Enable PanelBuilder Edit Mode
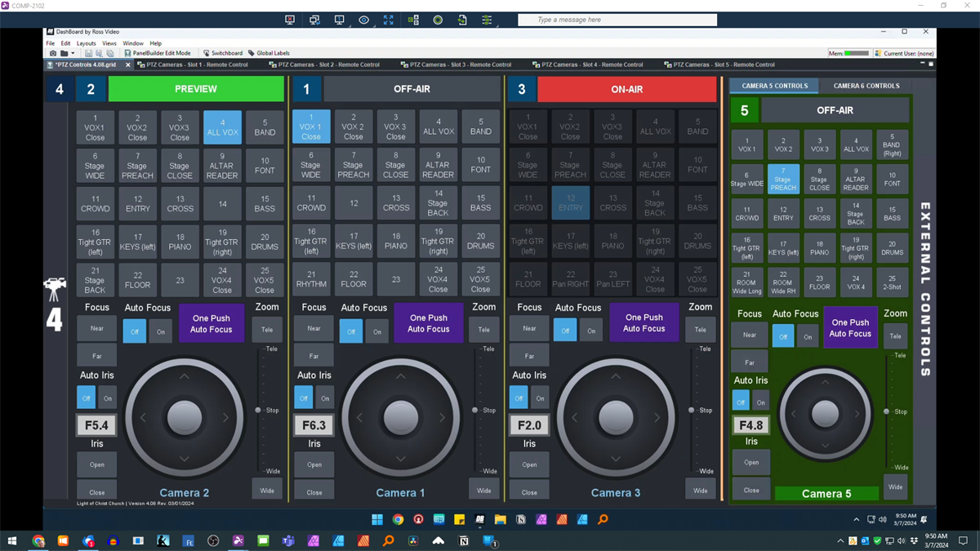This screenshot has width=980, height=551. pos(157,53)
